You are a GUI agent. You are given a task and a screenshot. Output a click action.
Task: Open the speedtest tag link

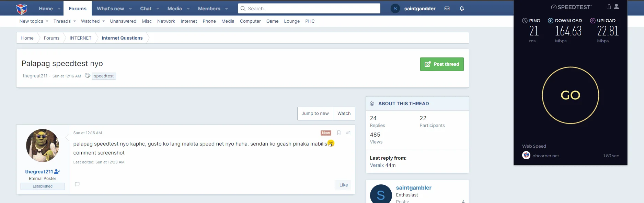point(104,76)
